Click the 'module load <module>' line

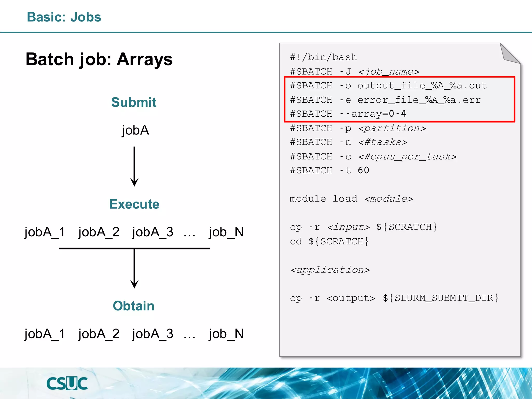point(351,199)
